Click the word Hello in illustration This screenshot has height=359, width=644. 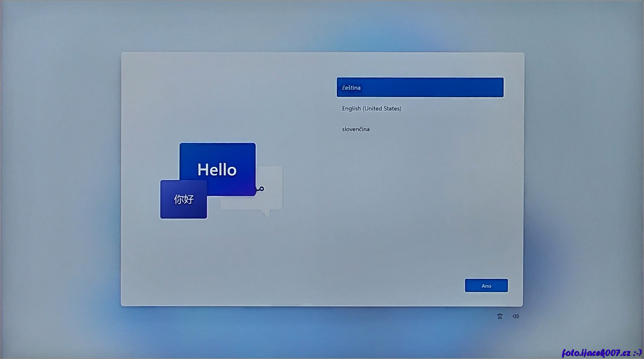point(217,170)
